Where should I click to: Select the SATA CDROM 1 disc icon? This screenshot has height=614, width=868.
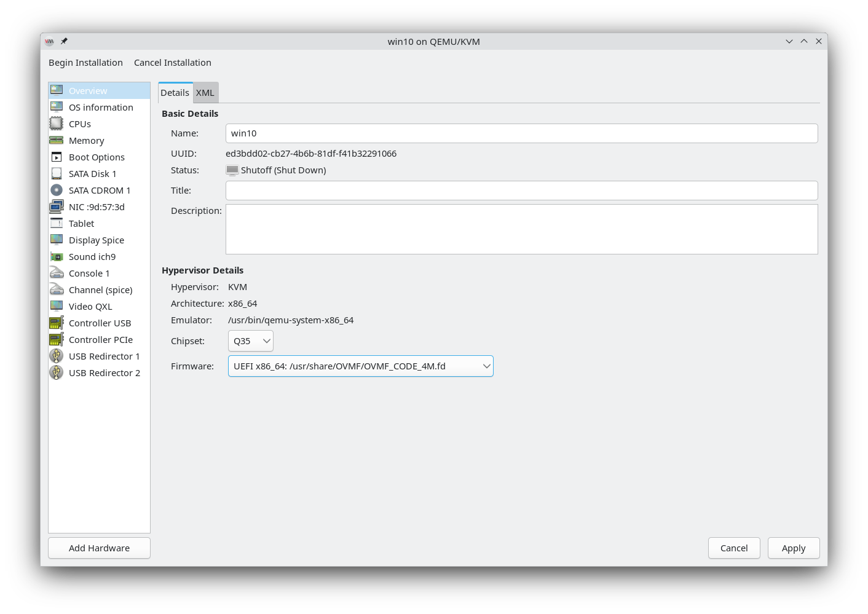(57, 190)
